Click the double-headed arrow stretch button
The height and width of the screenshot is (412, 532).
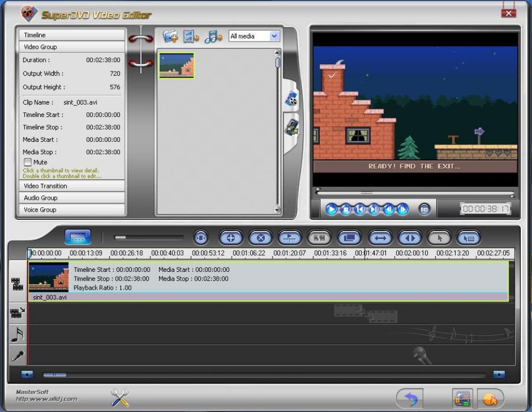(380, 238)
